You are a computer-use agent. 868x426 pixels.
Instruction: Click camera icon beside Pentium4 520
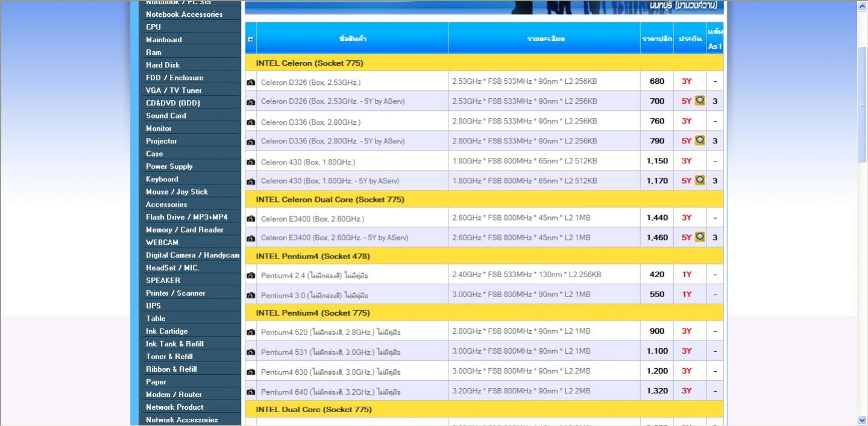(251, 331)
